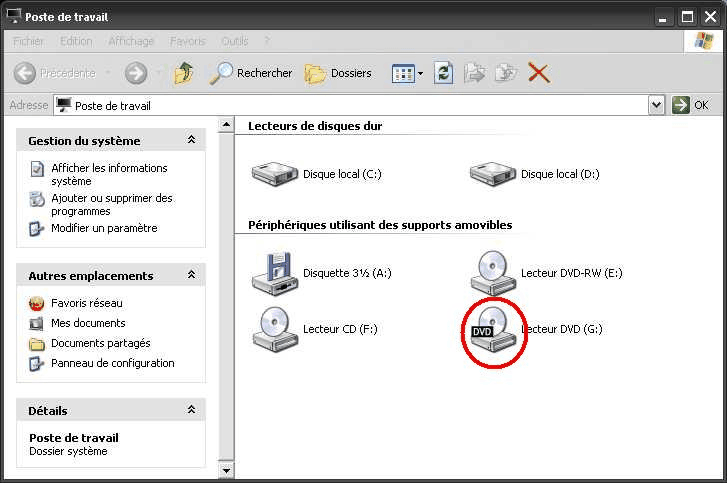727x483 pixels.
Task: Open the Affichage menu
Action: click(x=131, y=42)
